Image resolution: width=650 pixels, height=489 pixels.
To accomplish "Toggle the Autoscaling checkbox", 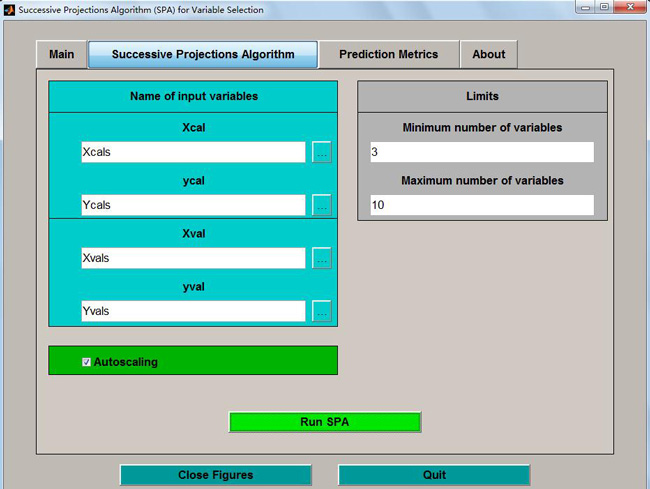I will [87, 362].
